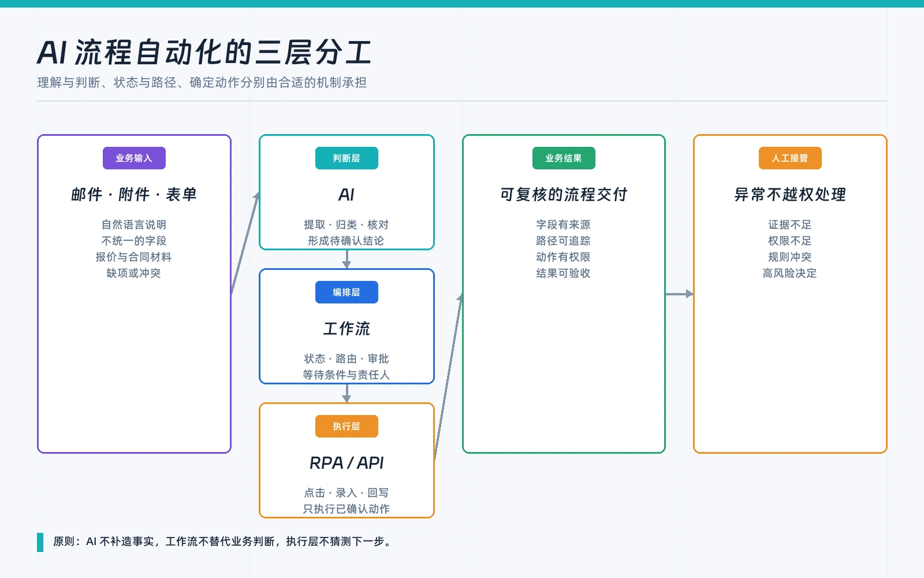Click the purple 业务输入 badge

coord(134,158)
